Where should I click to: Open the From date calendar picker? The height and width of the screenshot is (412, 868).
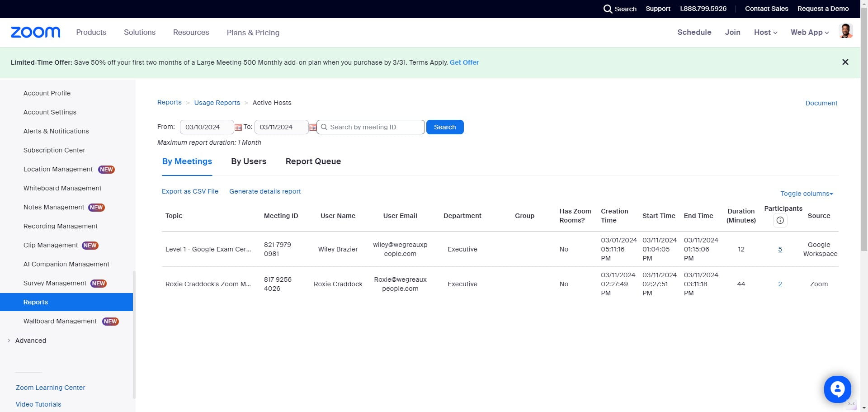pyautogui.click(x=238, y=128)
